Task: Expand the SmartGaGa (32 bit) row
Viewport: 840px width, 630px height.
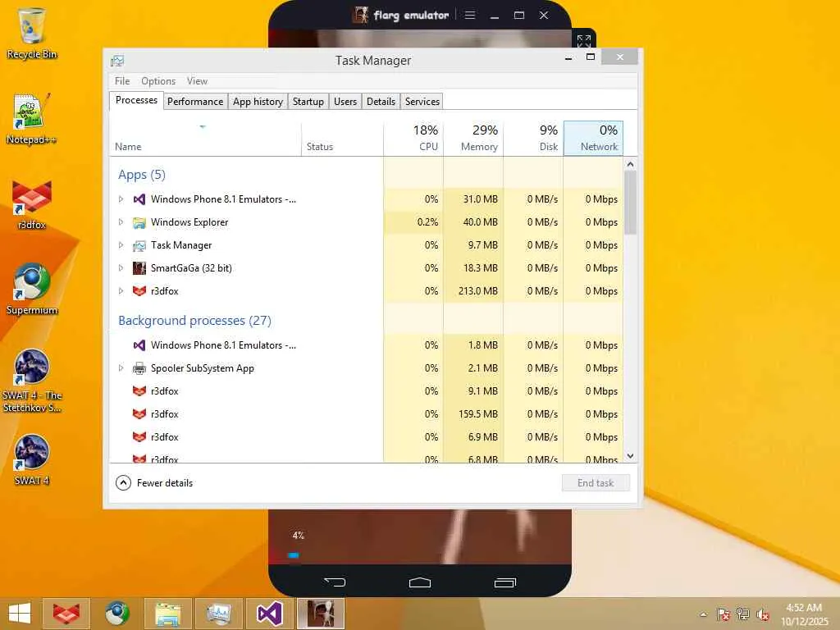Action: pyautogui.click(x=121, y=268)
